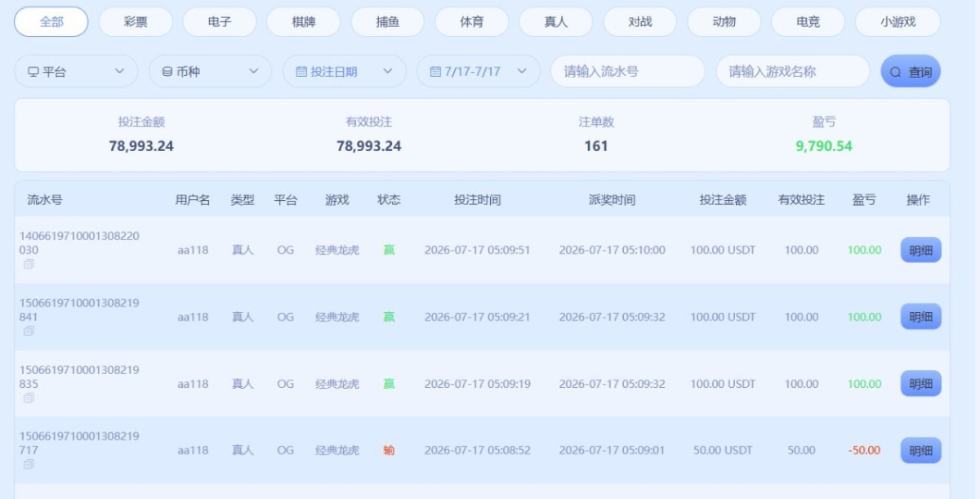Open the 捕鱼 category tab

[x=388, y=22]
